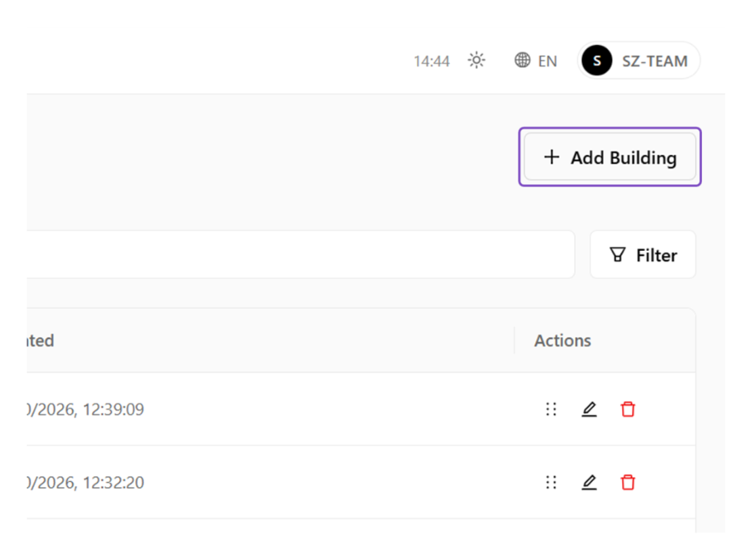The height and width of the screenshot is (560, 752).
Task: Grab the drag handle for the 12:39:09 row
Action: click(551, 410)
